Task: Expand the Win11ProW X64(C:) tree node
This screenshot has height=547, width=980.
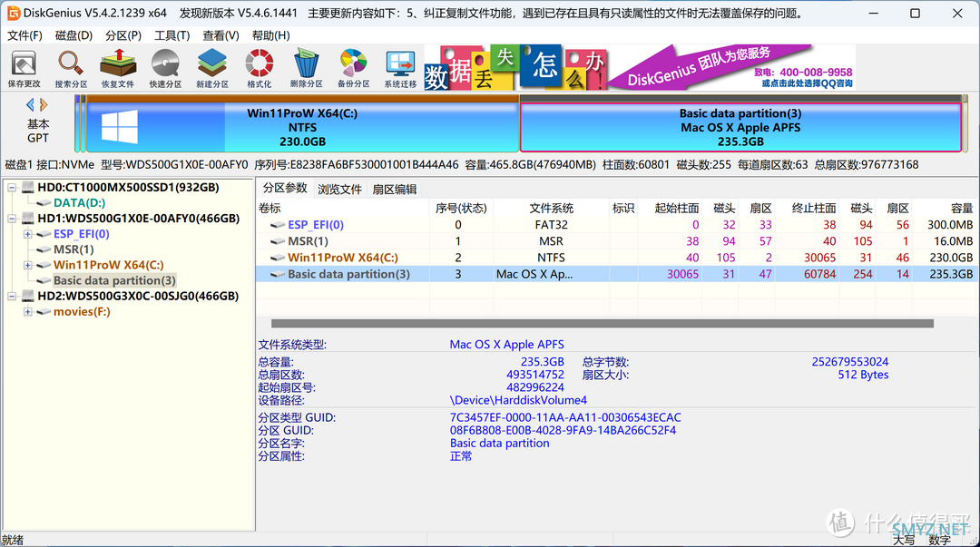Action: pyautogui.click(x=27, y=265)
